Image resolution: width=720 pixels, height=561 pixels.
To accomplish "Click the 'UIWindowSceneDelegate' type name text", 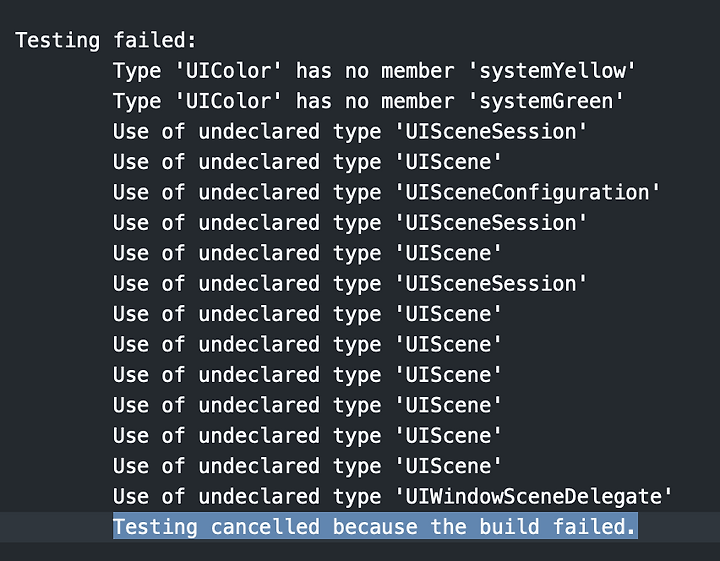I will (x=534, y=497).
